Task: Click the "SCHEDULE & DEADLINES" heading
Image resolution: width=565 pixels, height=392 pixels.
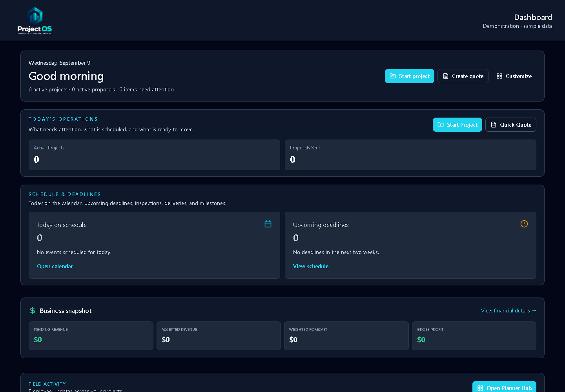Action: point(65,194)
